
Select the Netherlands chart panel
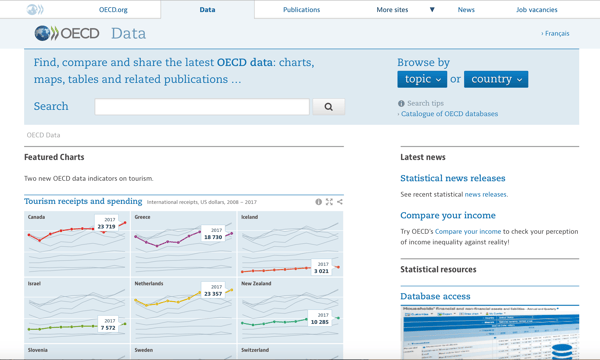tap(184, 310)
